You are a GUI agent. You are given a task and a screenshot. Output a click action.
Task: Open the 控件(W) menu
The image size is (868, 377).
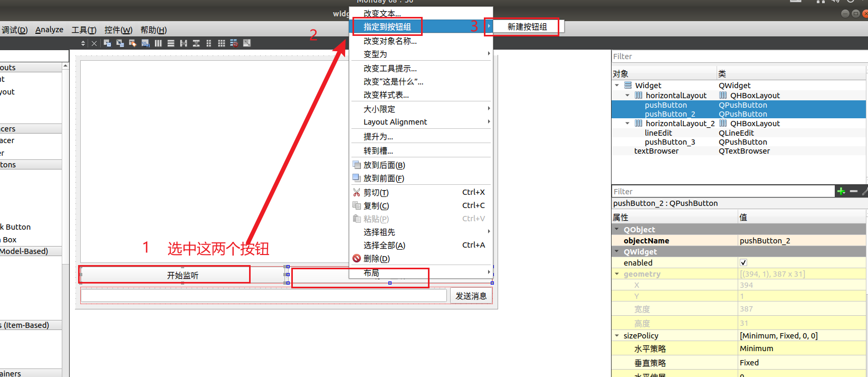coord(118,30)
